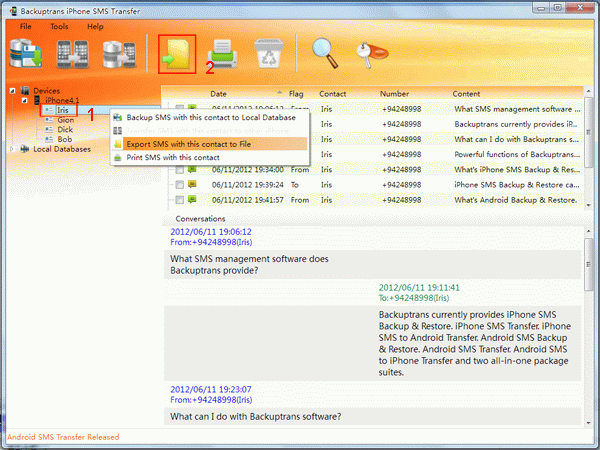This screenshot has height=450, width=600.
Task: Tick the checkbox for the 19:39:24 message
Action: [x=179, y=185]
